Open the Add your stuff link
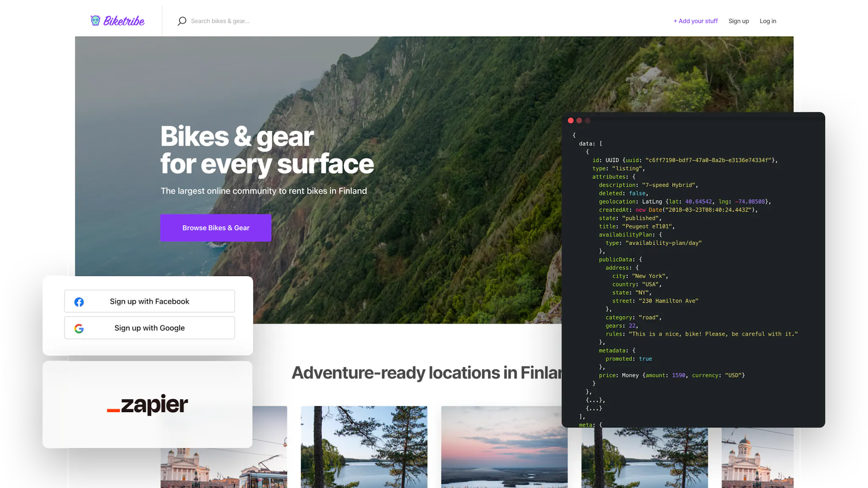The height and width of the screenshot is (488, 868). [696, 21]
